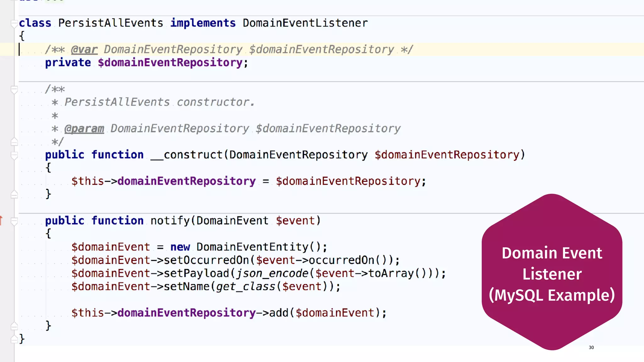Screen dimensions: 644x362
Task: Click the DomainEventRepository type hint in the __construct signature
Action: [x=298, y=155]
